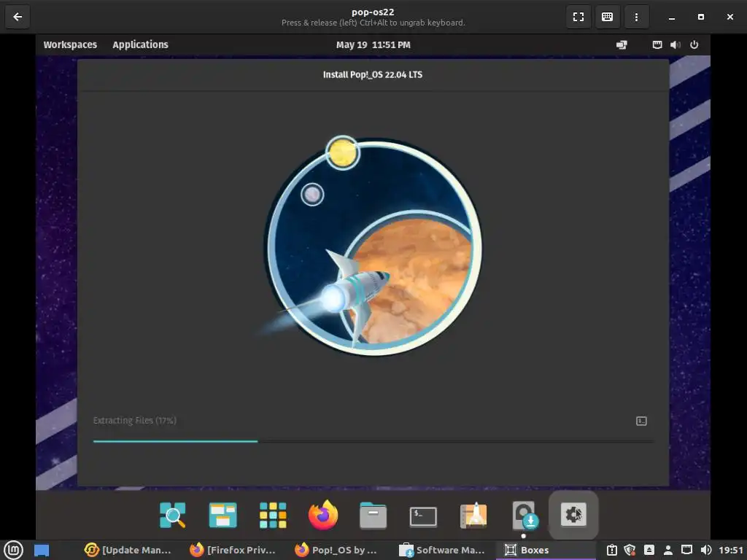Switch to Firefox Private taskbar window

click(233, 550)
